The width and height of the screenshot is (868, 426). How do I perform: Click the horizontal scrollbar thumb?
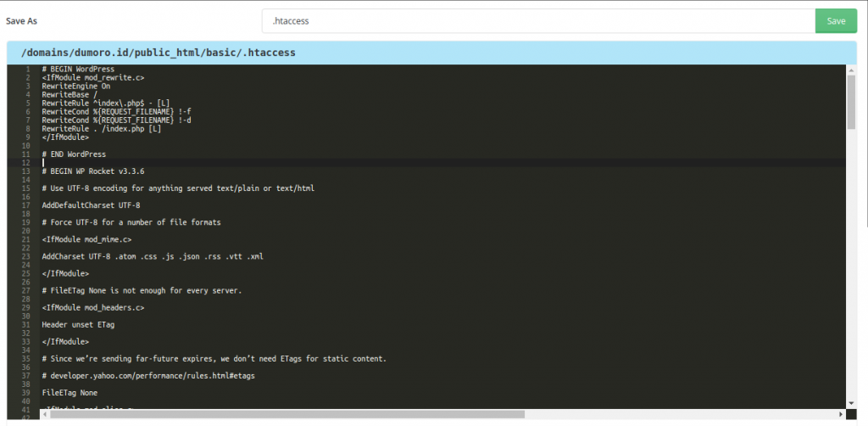point(287,414)
